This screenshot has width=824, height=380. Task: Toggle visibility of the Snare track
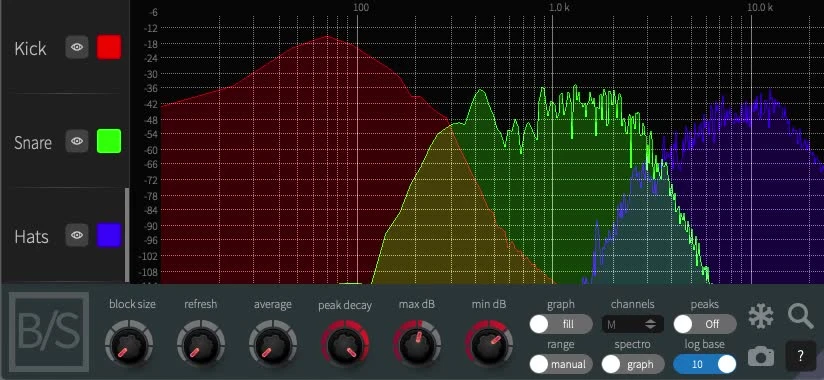point(77,141)
